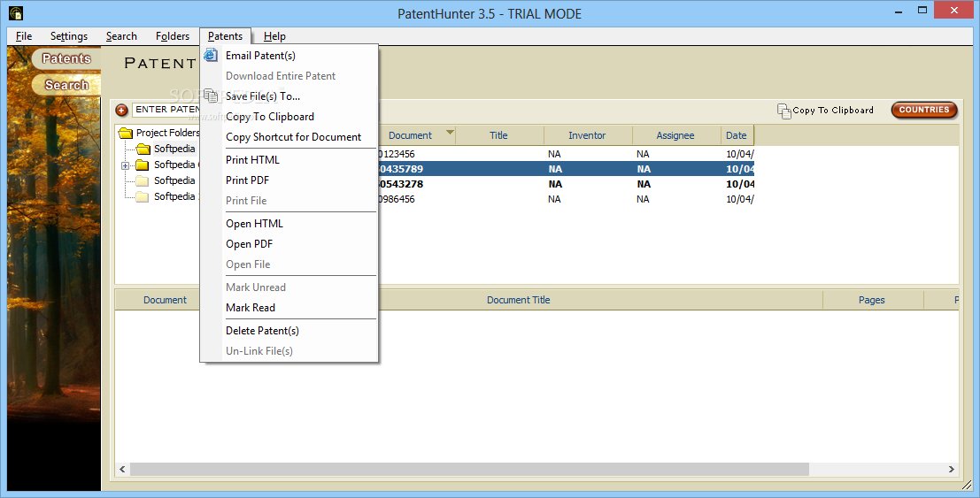Click the Document column sort arrow
980x498 pixels.
point(450,133)
